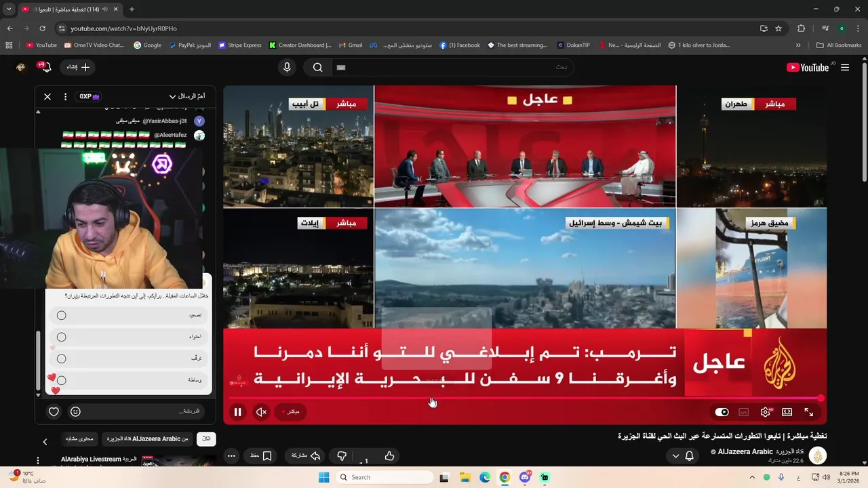Open the AlJazeera Arabic channel avatar

click(x=818, y=455)
